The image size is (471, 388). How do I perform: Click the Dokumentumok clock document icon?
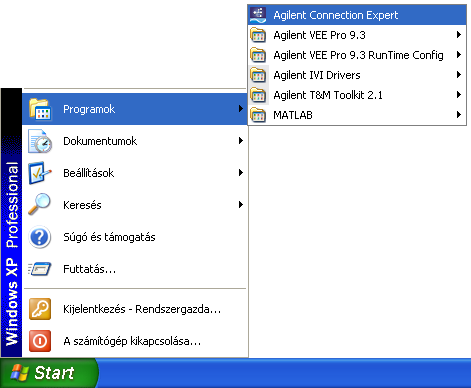click(40, 141)
